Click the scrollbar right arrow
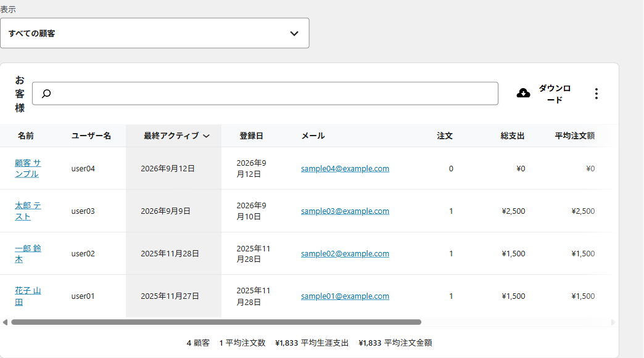The width and height of the screenshot is (644, 358). [613, 322]
